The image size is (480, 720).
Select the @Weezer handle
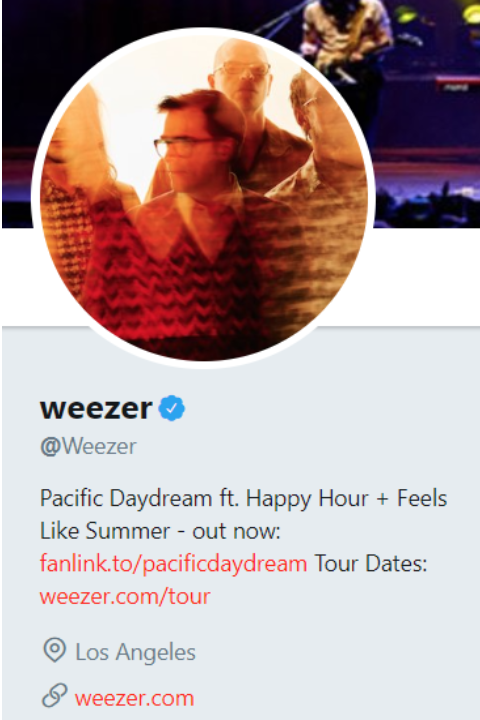[88, 446]
